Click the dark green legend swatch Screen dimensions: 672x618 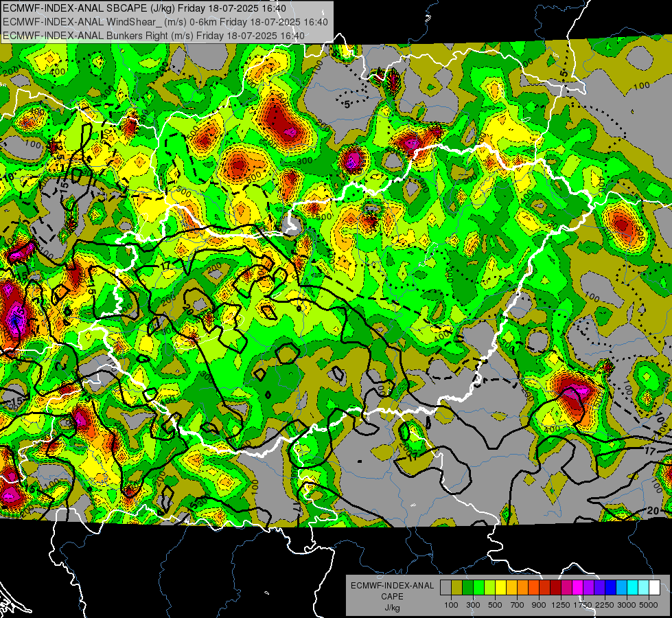click(x=467, y=588)
